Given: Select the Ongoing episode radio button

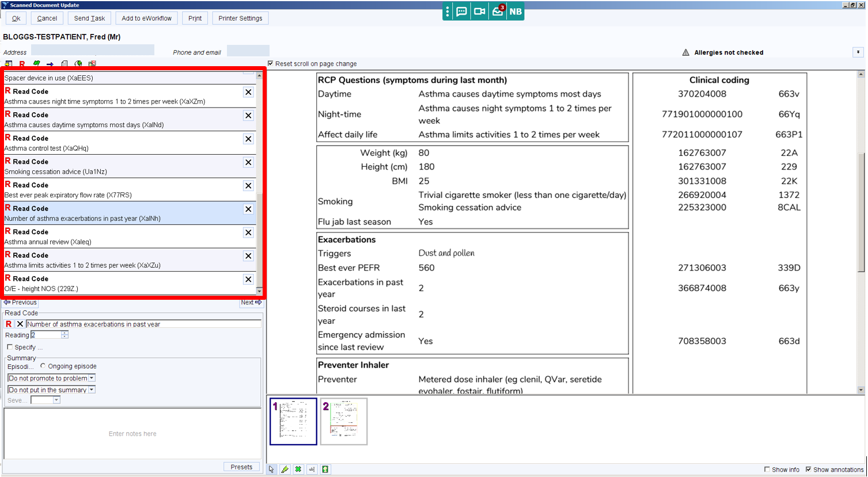Looking at the screenshot, I should click(43, 366).
